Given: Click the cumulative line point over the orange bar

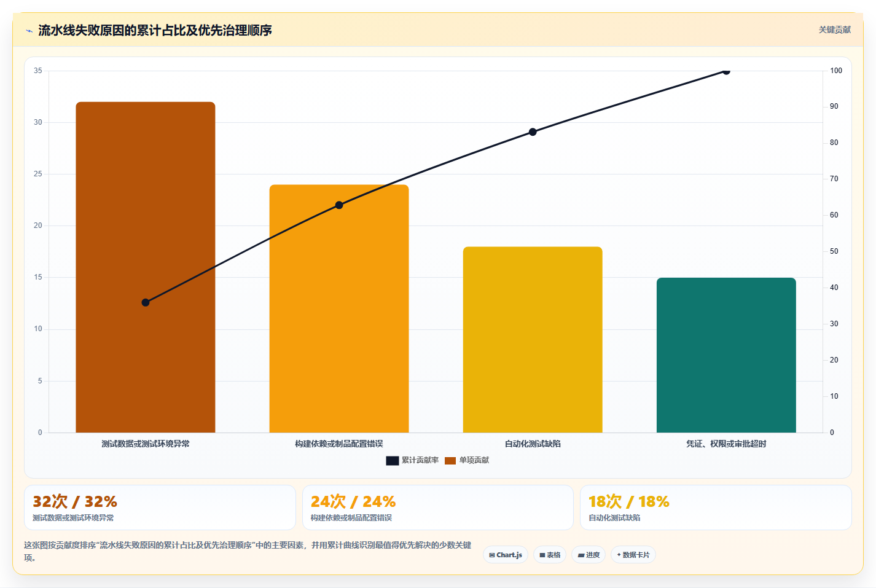Looking at the screenshot, I should coord(339,205).
